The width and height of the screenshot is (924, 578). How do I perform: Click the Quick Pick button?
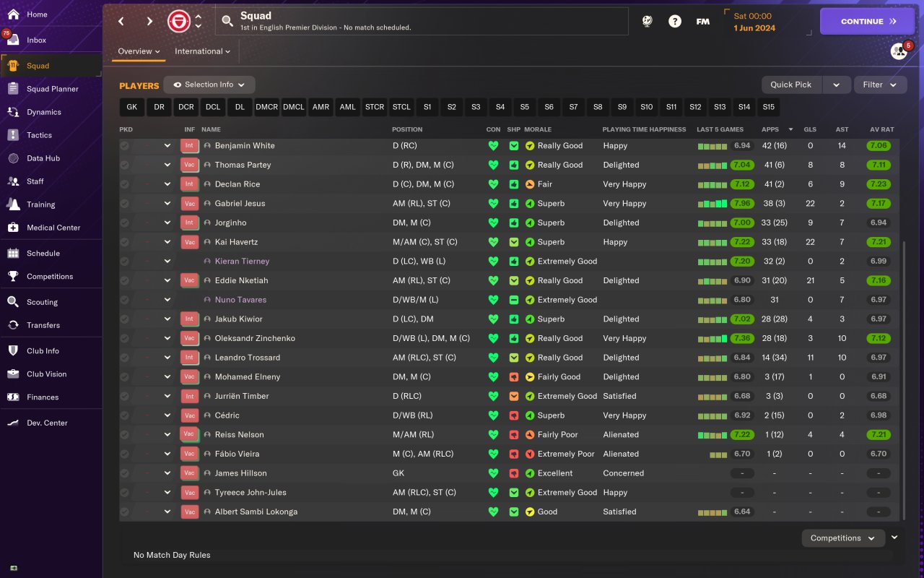(791, 85)
